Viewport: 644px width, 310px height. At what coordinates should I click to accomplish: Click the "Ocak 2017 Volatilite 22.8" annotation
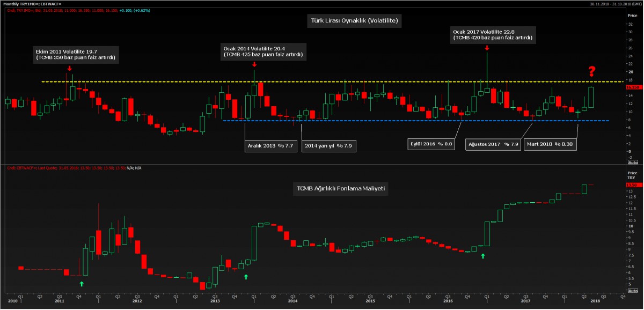tap(493, 35)
